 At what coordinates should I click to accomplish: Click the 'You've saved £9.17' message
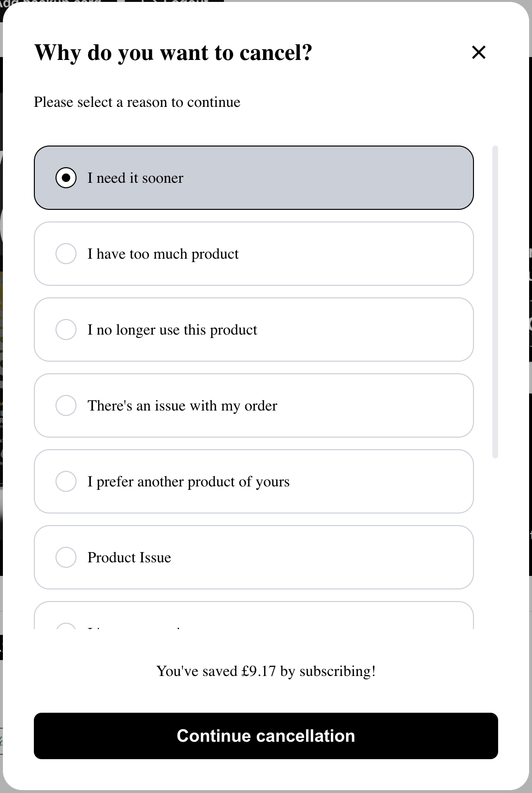266,671
